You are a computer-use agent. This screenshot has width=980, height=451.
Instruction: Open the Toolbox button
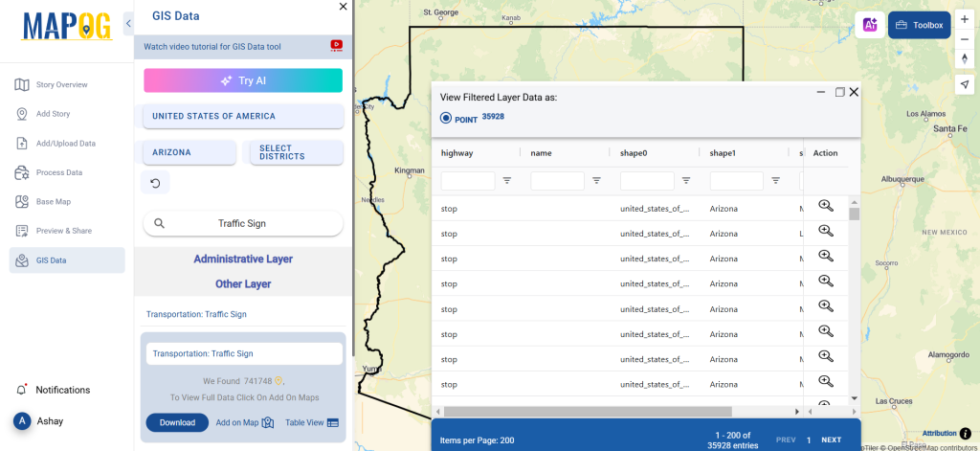(920, 25)
